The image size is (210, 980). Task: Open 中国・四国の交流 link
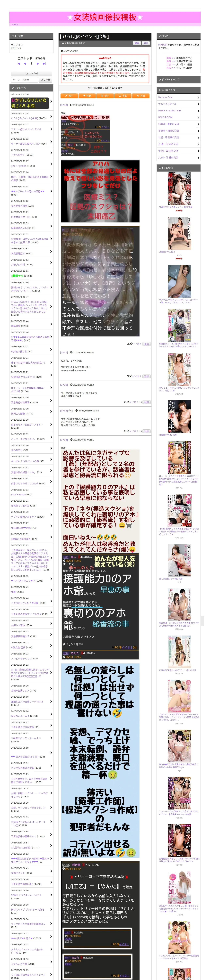[x=168, y=151]
